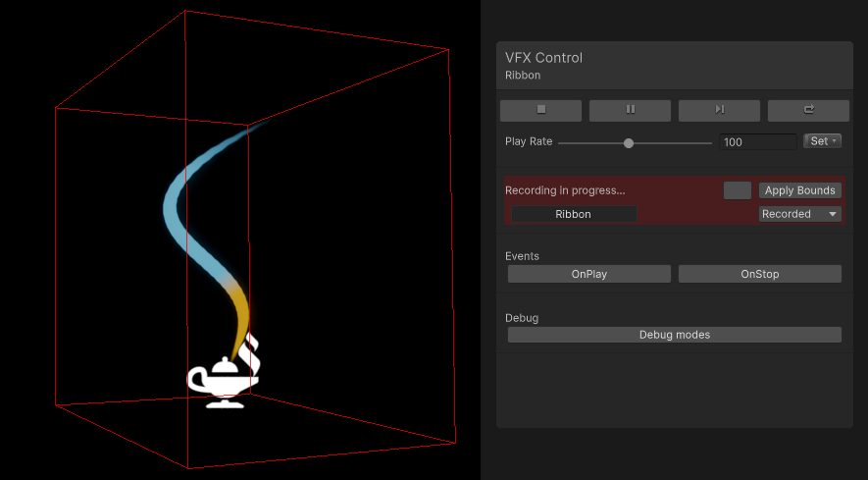Click the Events section label
The width and height of the screenshot is (868, 480).
point(522,256)
